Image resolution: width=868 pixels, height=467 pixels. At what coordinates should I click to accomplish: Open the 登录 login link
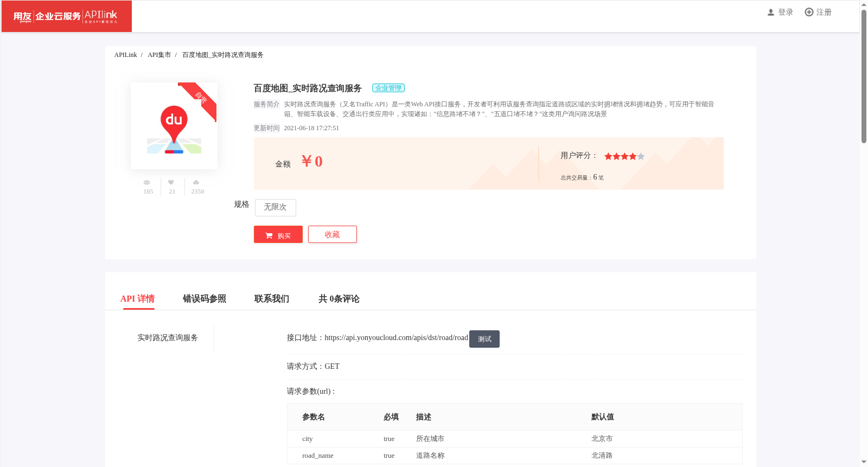tap(786, 12)
